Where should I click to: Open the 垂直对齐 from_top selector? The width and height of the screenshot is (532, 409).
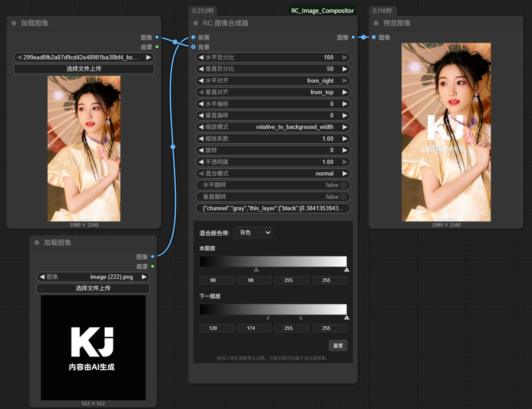tap(273, 92)
